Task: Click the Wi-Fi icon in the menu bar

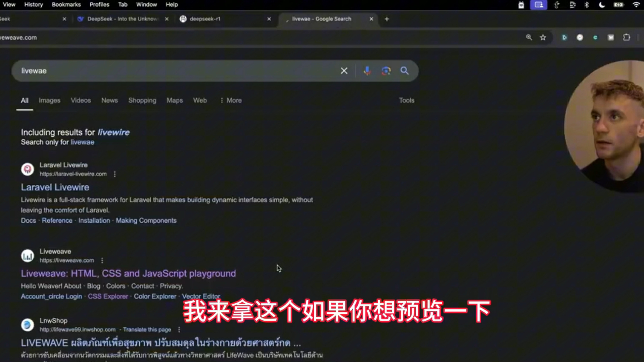Action: [x=635, y=5]
